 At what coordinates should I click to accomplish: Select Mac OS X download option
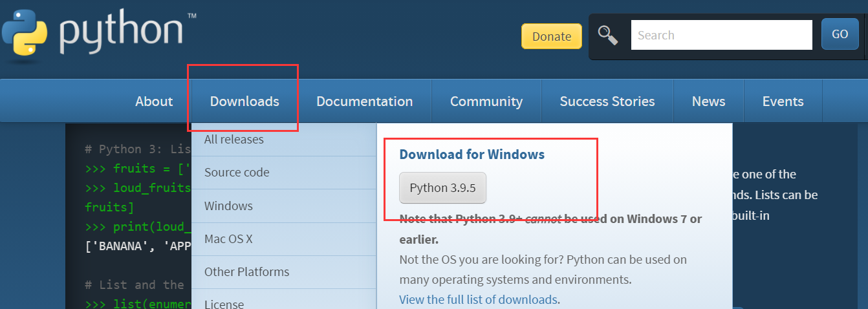click(x=228, y=239)
